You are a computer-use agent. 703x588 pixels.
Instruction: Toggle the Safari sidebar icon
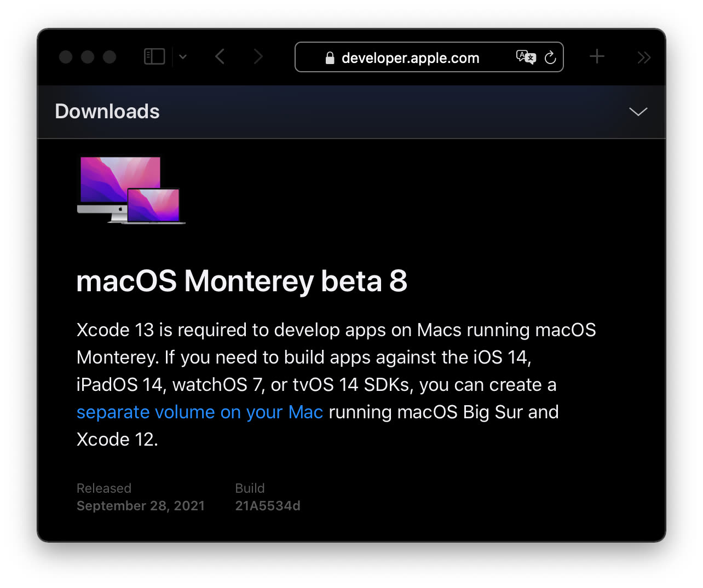pyautogui.click(x=154, y=56)
